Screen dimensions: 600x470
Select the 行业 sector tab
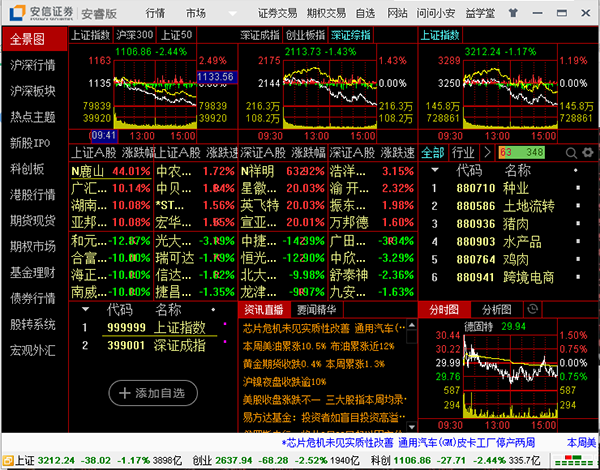[463, 153]
